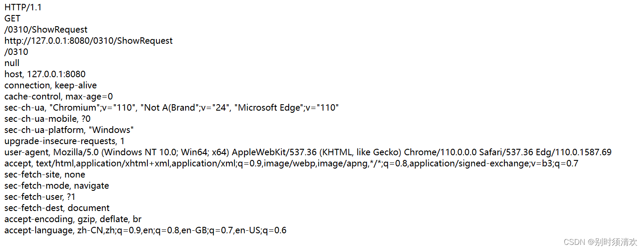Click the accept-language zh-CN header line

pyautogui.click(x=145, y=230)
